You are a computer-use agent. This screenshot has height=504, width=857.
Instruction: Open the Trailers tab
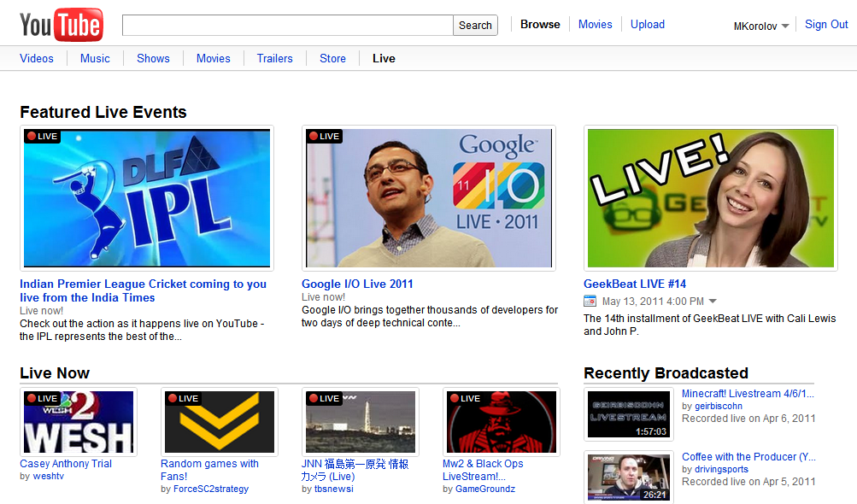[275, 58]
